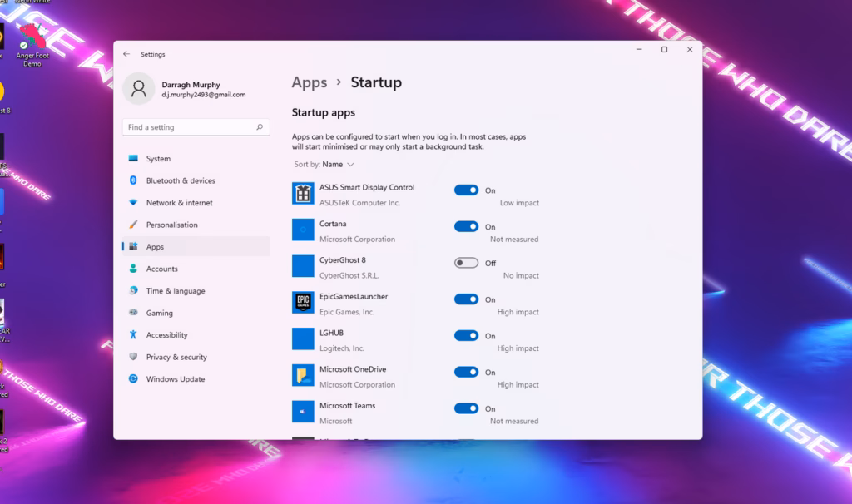Click the ASUS Smart Display Control icon
This screenshot has width=852, height=504.
point(303,193)
